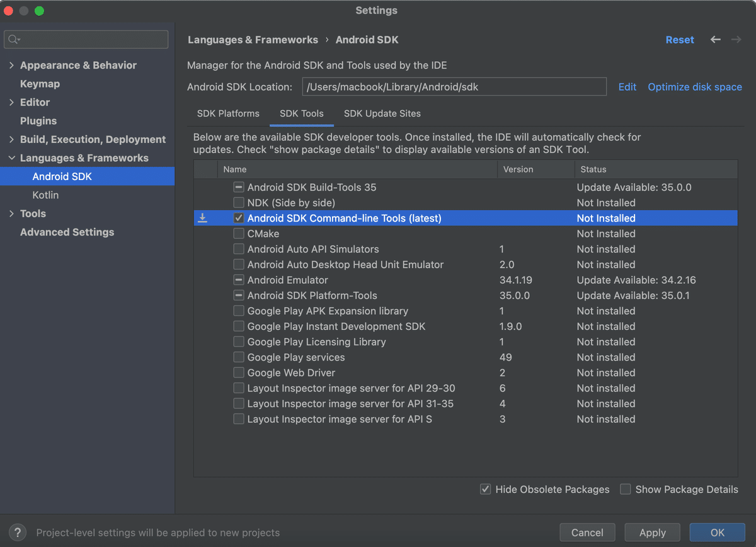Select Android SDK in sidebar
This screenshot has height=547, width=756.
87,176
